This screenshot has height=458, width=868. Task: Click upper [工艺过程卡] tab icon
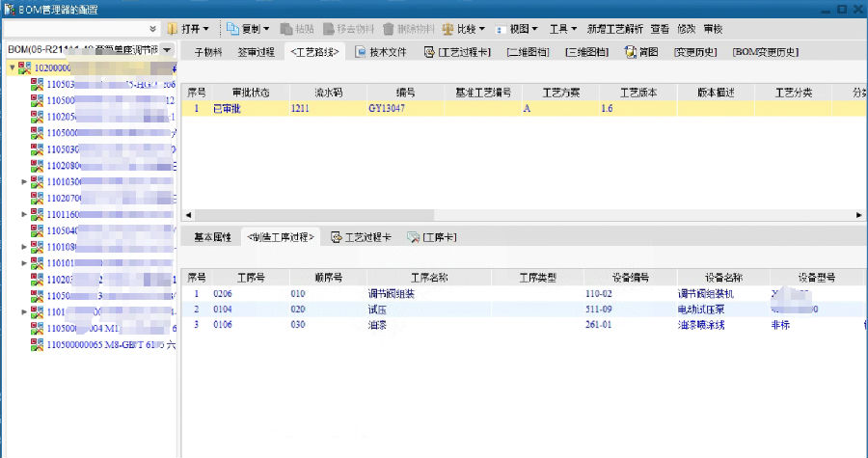429,52
